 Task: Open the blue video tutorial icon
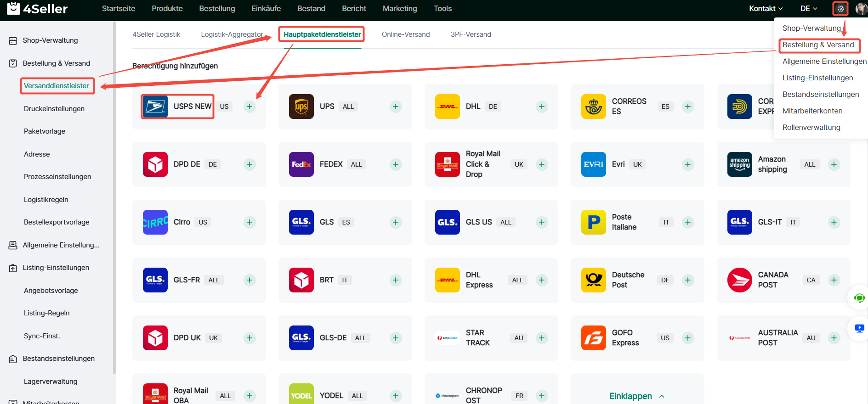tap(859, 328)
